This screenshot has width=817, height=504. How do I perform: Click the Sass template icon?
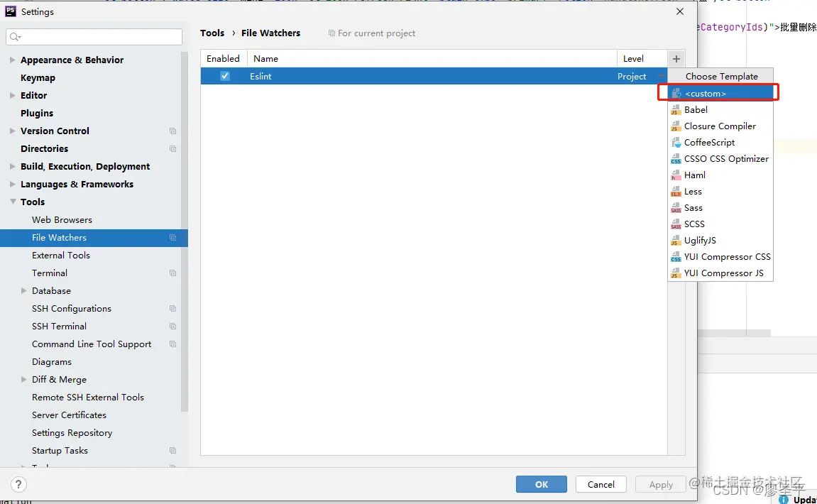pyautogui.click(x=676, y=208)
